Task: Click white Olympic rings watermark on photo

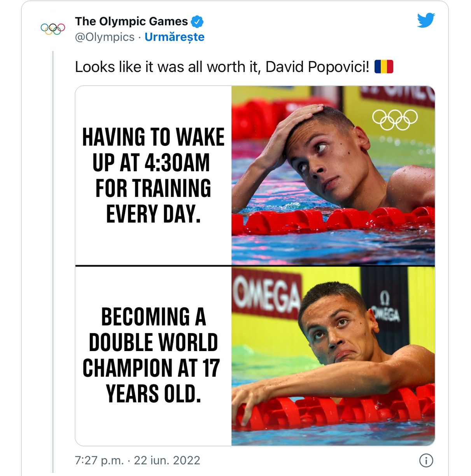Action: [x=395, y=119]
